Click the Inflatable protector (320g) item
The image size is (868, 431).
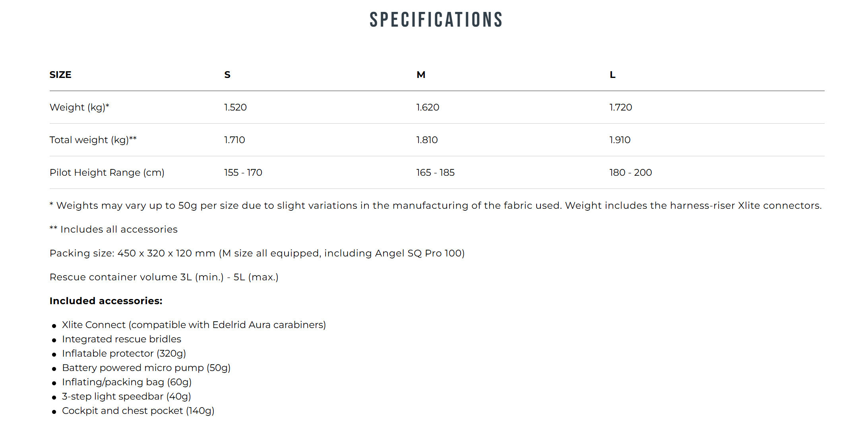point(124,353)
